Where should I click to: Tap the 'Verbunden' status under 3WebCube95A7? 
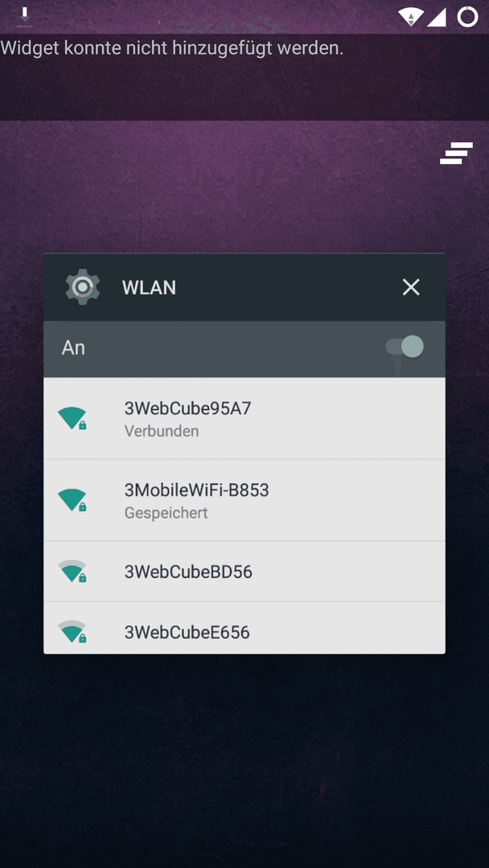point(162,432)
